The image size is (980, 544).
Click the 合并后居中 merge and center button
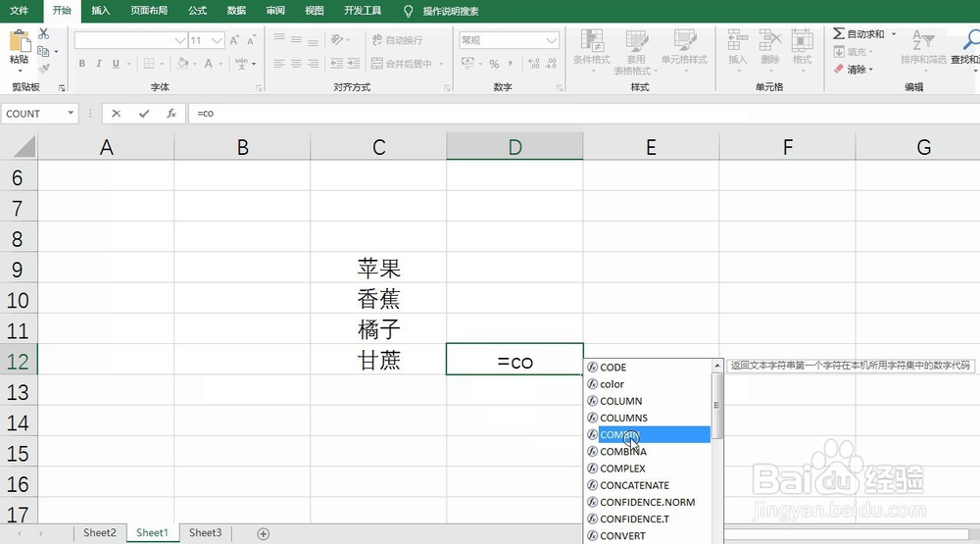click(x=402, y=63)
